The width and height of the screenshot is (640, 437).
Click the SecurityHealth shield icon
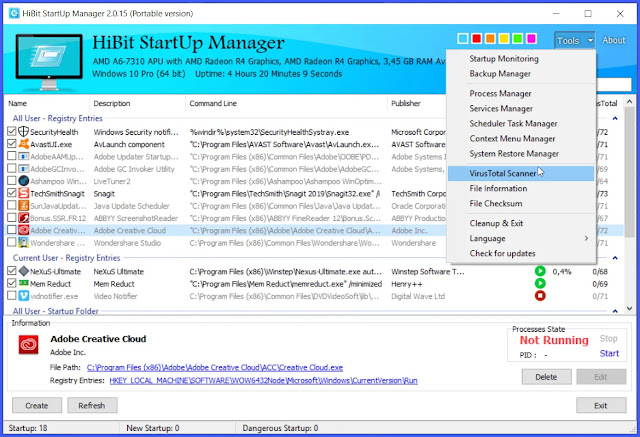click(24, 132)
